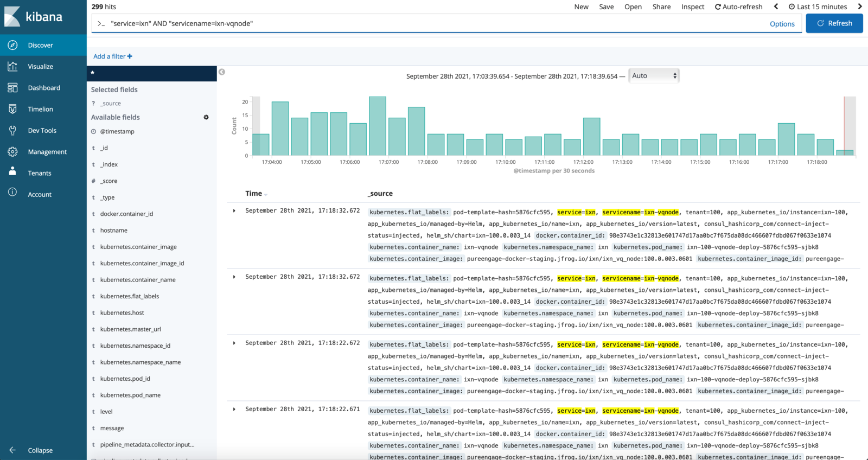Open Management via gear icon
Viewport: 868px width, 460px height.
coord(12,152)
